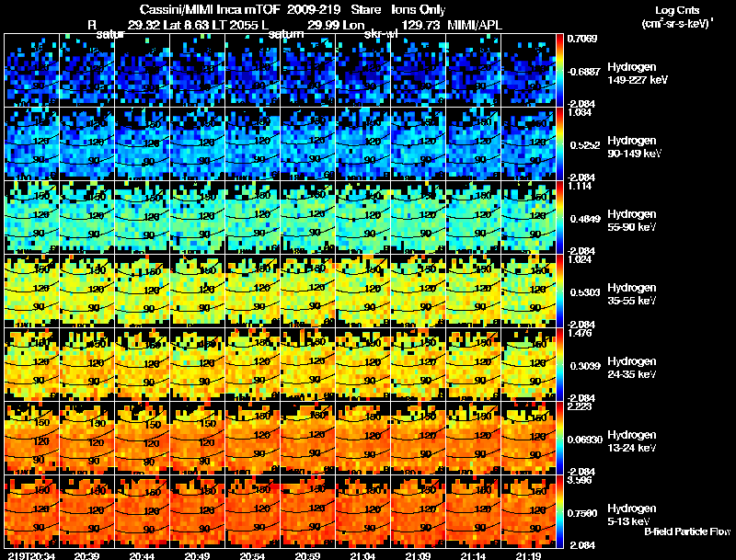Click the 'Log Cnts' legend heading

click(677, 10)
